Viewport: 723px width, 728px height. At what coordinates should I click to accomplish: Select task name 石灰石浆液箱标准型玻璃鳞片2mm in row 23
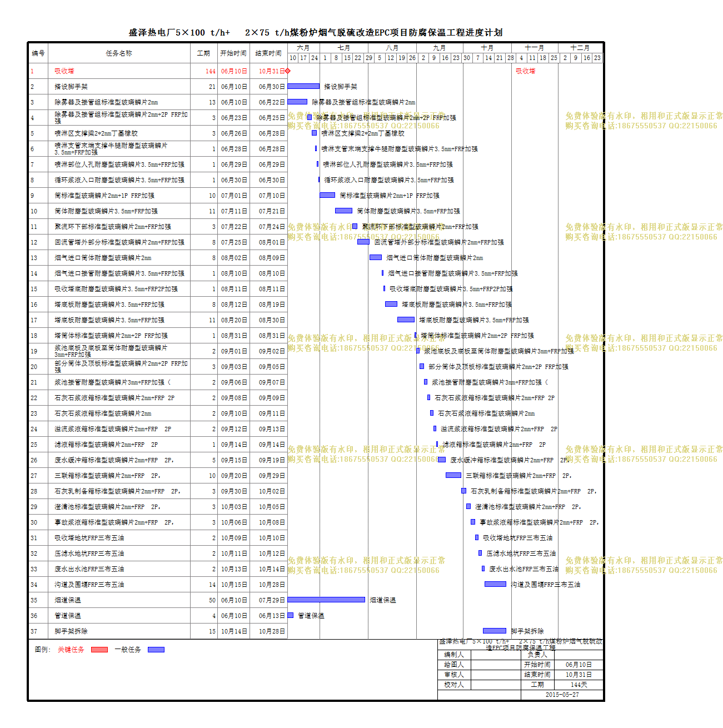[x=103, y=413]
